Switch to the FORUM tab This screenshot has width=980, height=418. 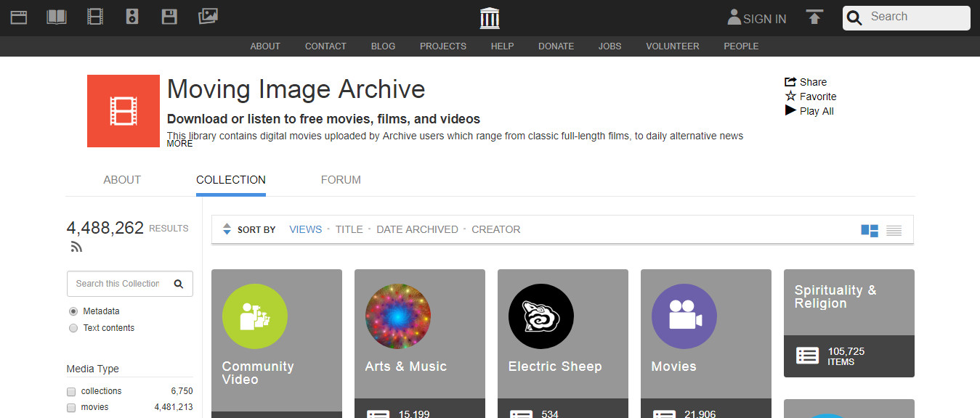[341, 180]
